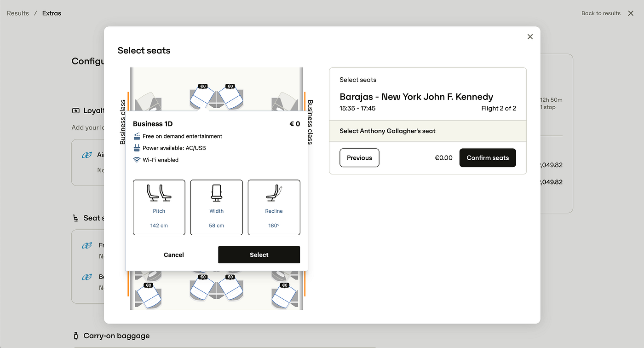
Task: Click the X icon beside Back to results
Action: click(x=631, y=13)
